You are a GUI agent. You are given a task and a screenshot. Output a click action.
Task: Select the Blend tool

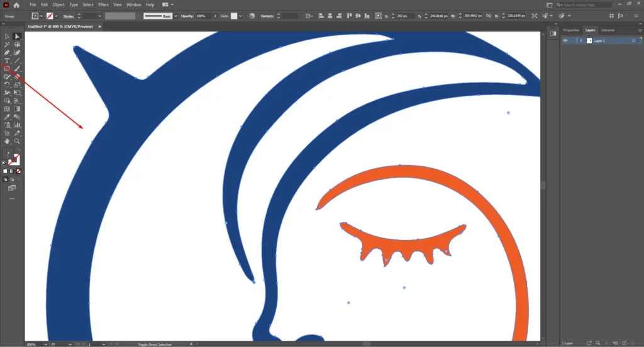pos(17,117)
